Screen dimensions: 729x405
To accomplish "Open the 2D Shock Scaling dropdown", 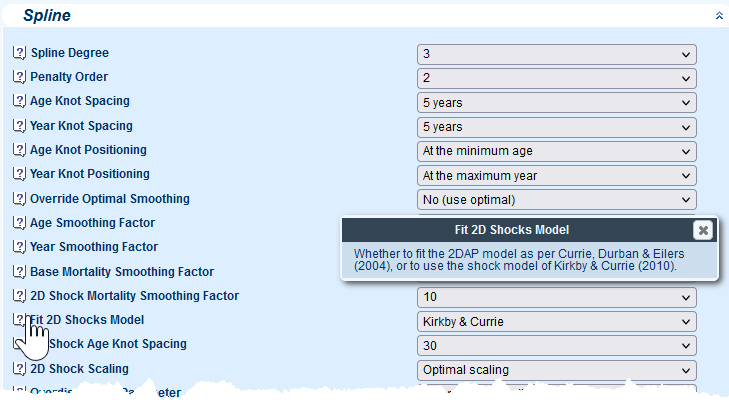I will pos(556,369).
